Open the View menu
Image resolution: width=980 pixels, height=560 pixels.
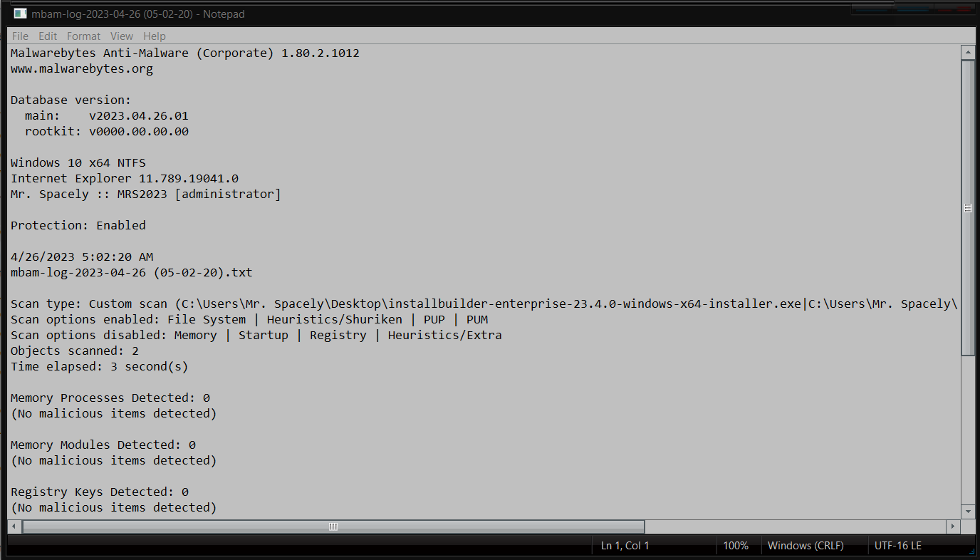point(122,36)
